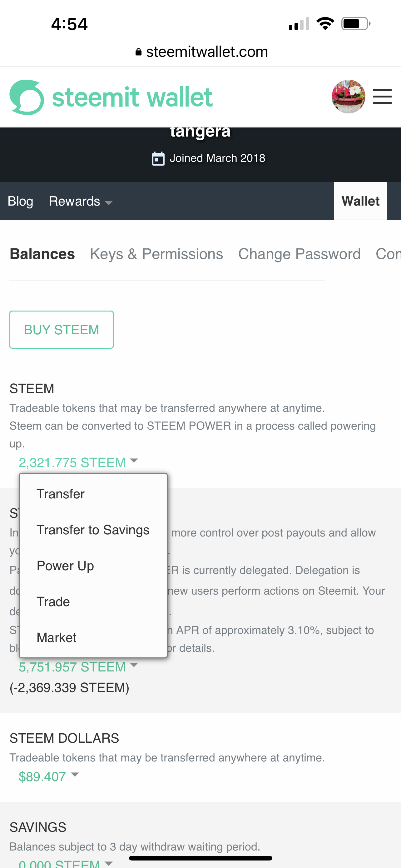This screenshot has width=401, height=868.
Task: Open the Change Password tab
Action: (299, 254)
